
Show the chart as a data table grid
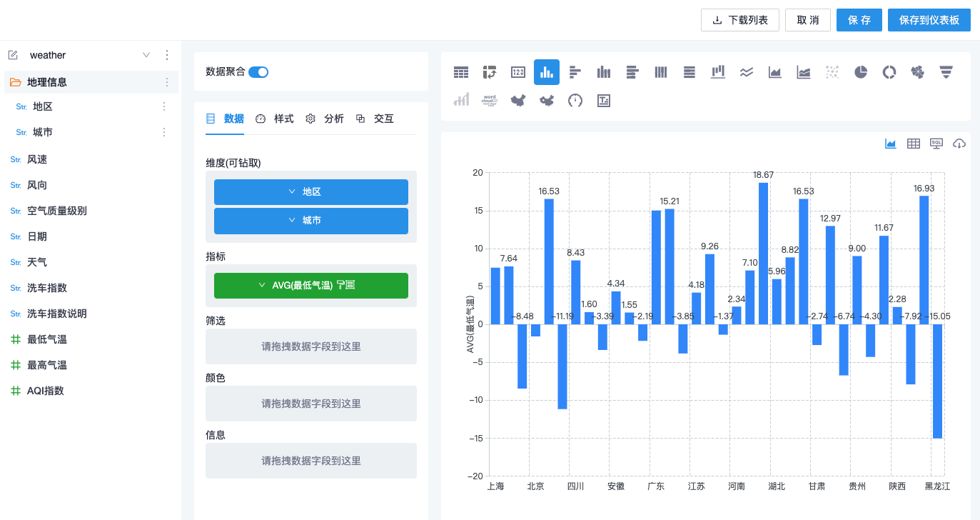point(913,144)
